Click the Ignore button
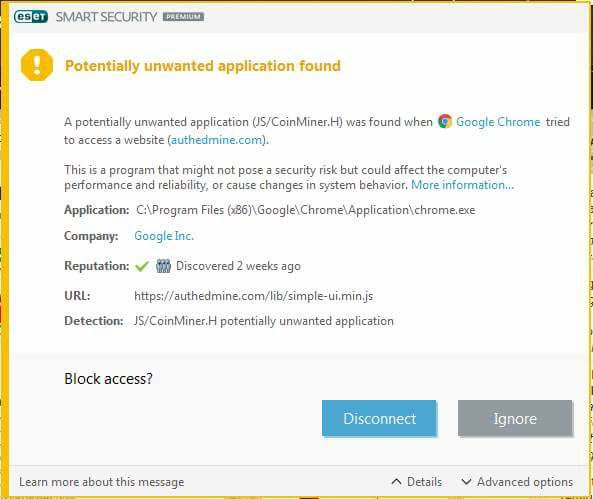Image resolution: width=593 pixels, height=499 pixels. click(x=515, y=418)
